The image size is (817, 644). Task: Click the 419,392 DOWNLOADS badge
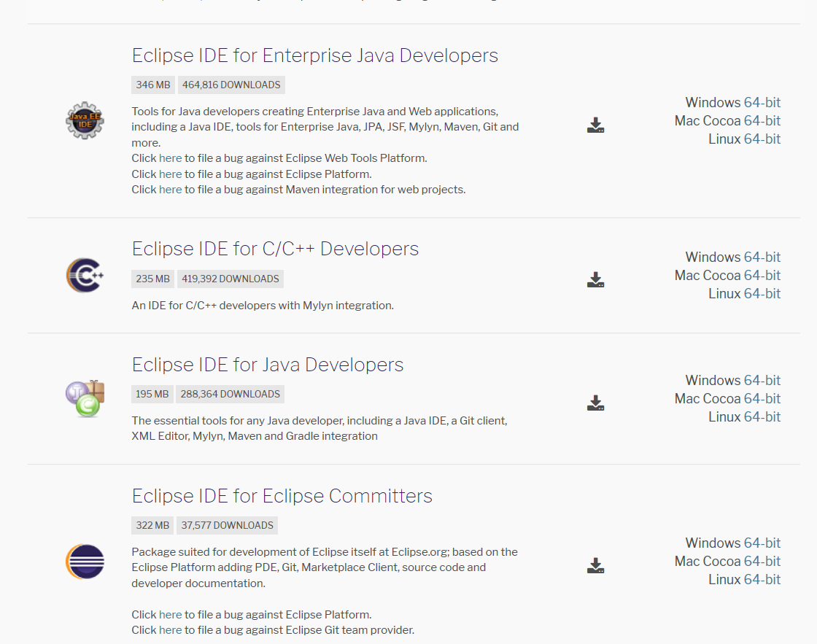point(231,279)
